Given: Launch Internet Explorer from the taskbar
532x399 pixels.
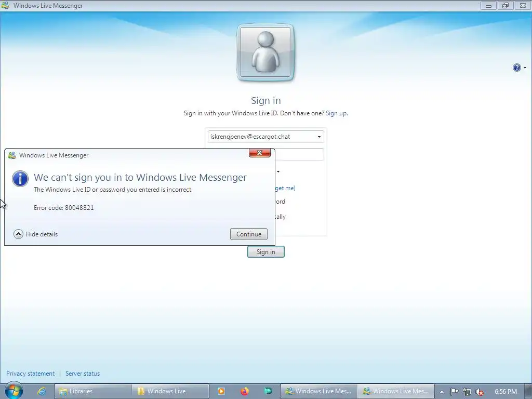Looking at the screenshot, I should 42,391.
